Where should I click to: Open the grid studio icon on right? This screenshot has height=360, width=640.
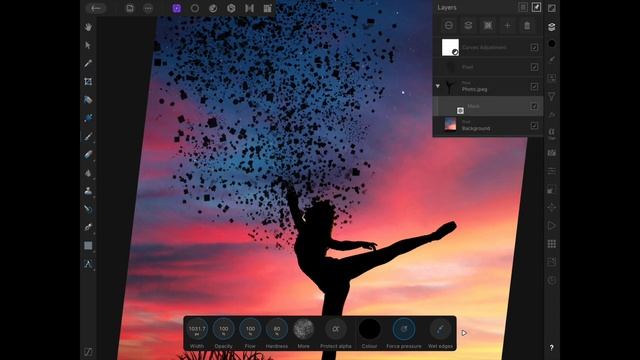[x=551, y=244]
